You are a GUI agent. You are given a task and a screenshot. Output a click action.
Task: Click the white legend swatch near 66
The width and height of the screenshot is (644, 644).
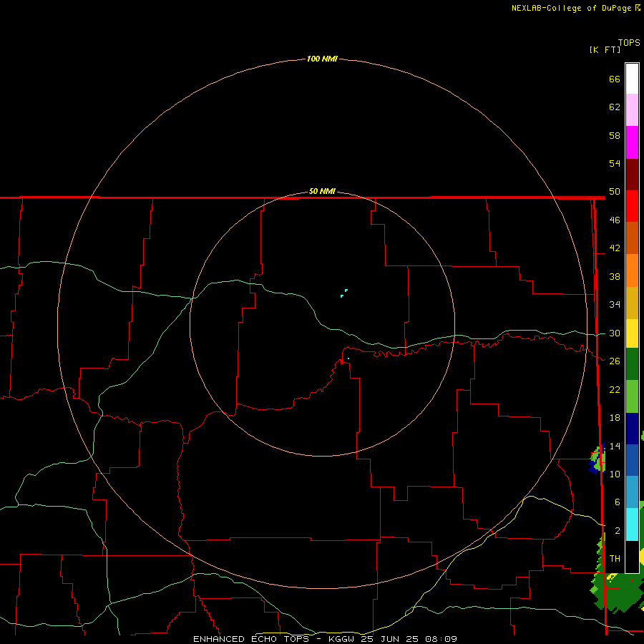point(632,79)
